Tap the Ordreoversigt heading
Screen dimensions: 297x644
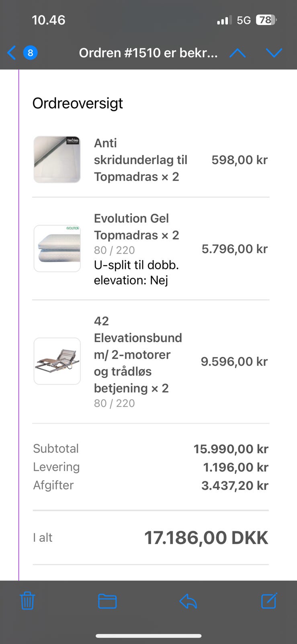click(78, 103)
